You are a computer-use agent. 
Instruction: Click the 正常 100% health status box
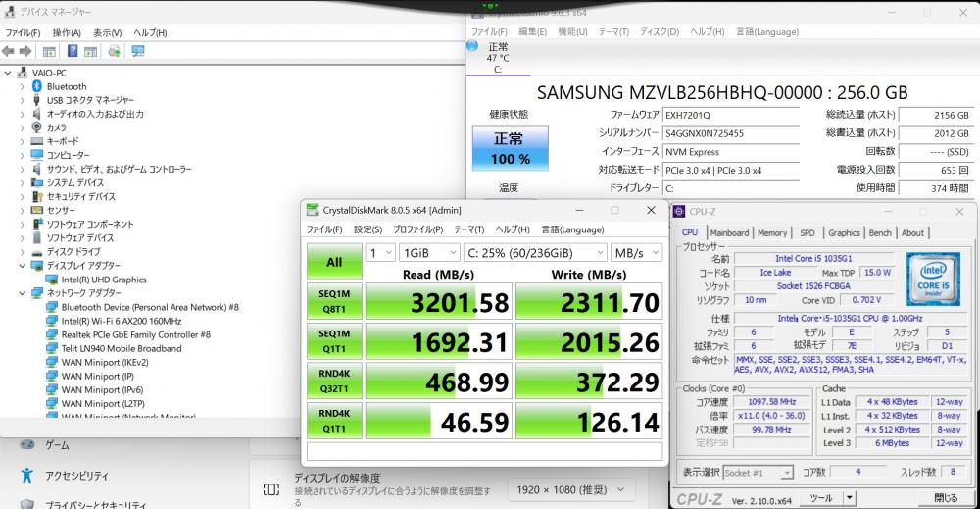coord(510,148)
